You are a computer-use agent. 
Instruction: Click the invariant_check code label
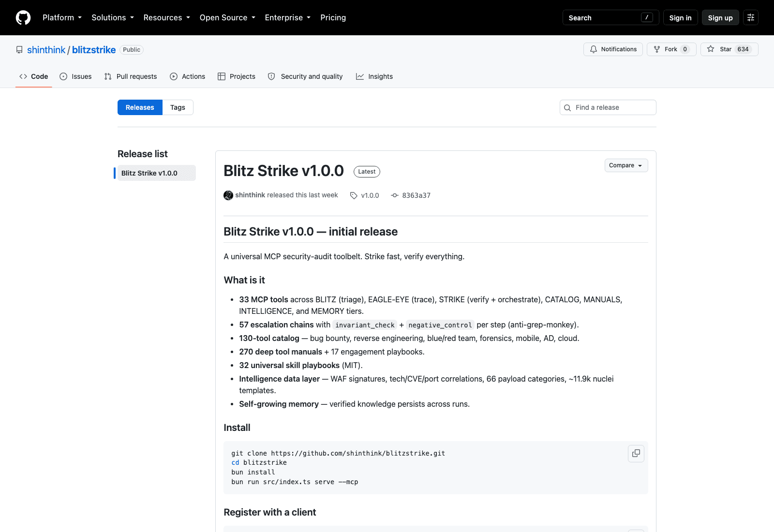tap(365, 325)
